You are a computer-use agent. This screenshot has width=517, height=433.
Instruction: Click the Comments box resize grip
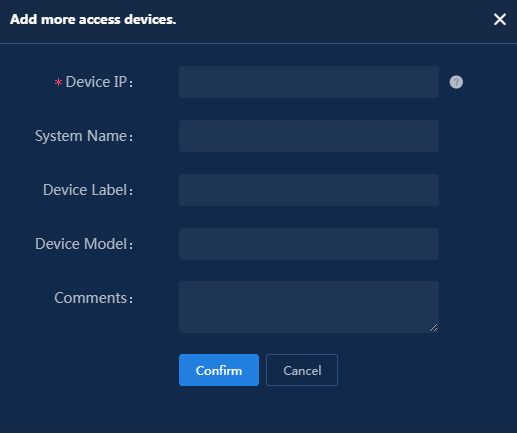point(433,328)
